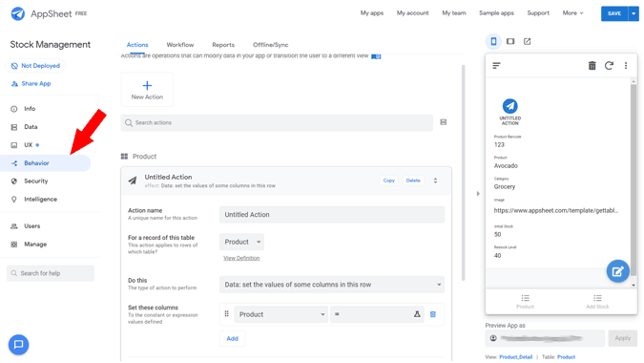Open the table dropdown showing Product
This screenshot has width=644, height=363.
(x=242, y=242)
